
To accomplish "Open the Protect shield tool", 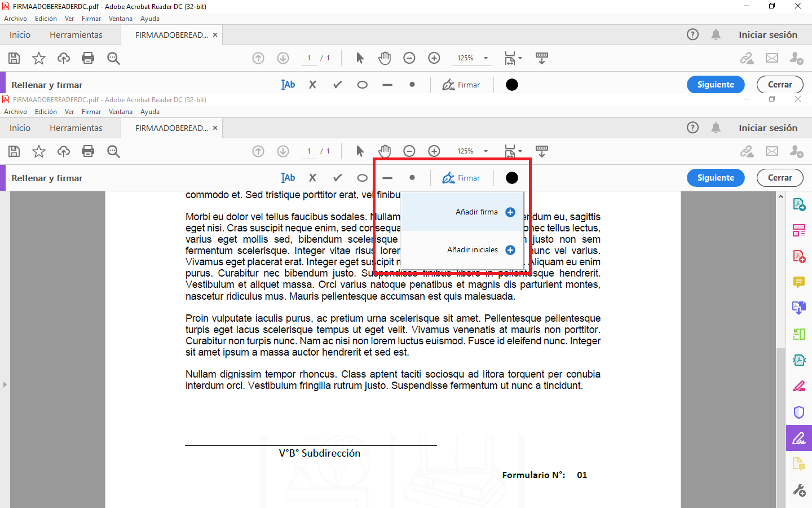I will click(x=799, y=412).
